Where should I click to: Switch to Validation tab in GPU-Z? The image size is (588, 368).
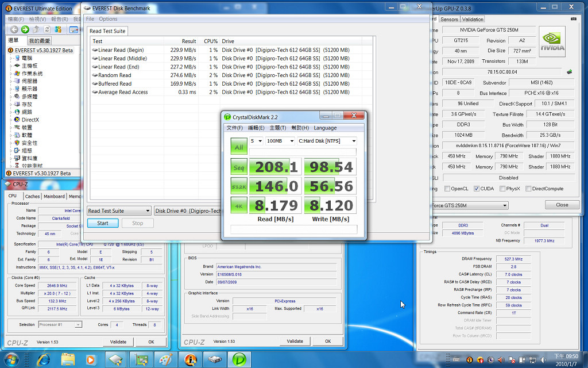click(473, 19)
